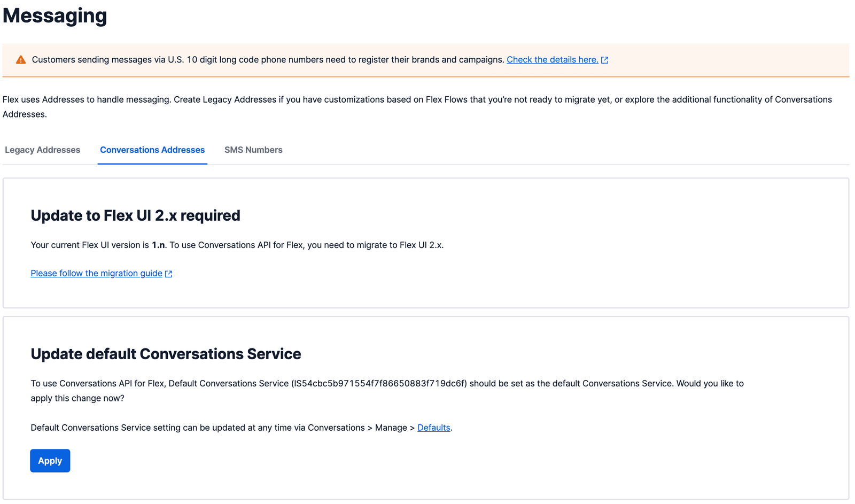The height and width of the screenshot is (504, 855).
Task: Click the external link icon beside 'Check the details here'
Action: coord(604,59)
